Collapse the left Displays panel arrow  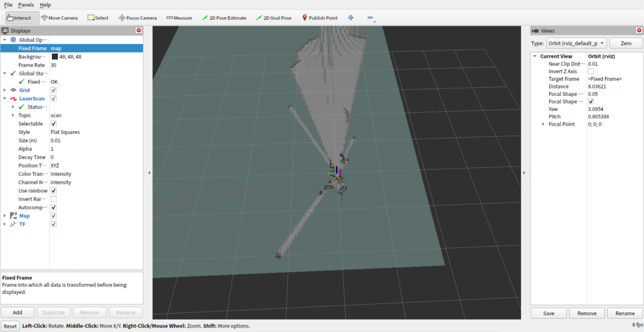149,173
